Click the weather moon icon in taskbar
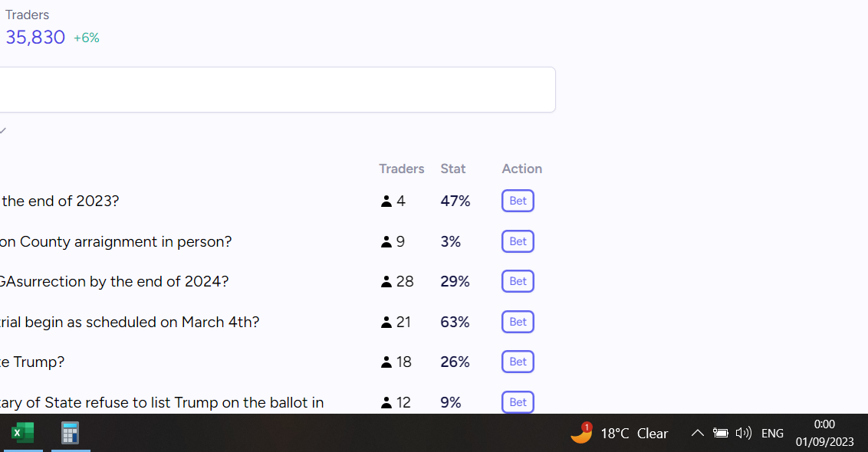The width and height of the screenshot is (868, 452). [581, 433]
